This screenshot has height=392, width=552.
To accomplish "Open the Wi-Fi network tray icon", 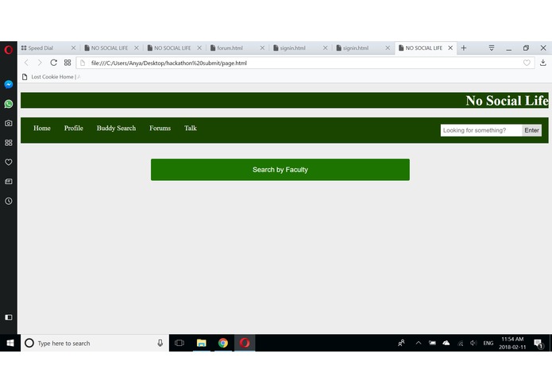I will 460,343.
